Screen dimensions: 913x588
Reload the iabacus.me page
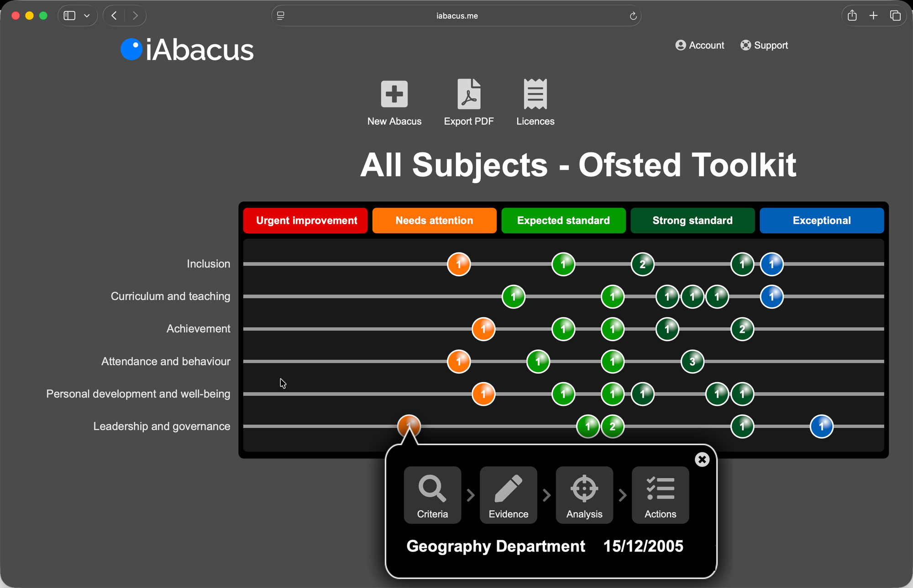pyautogui.click(x=633, y=16)
